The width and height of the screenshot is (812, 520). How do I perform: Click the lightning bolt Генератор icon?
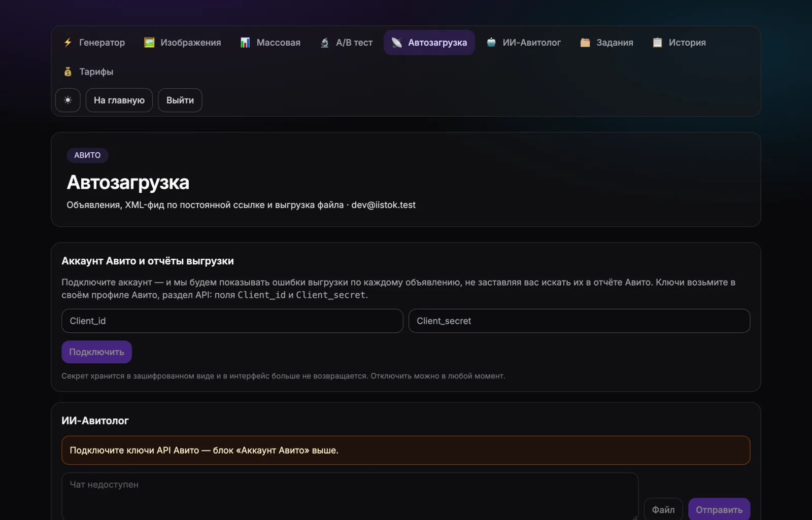[68, 43]
